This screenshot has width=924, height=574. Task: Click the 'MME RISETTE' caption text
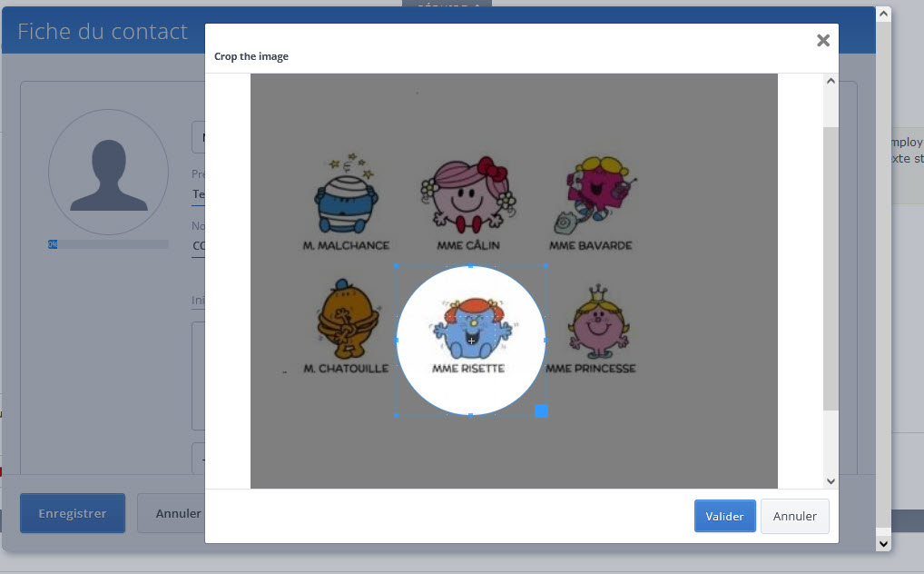coord(468,368)
